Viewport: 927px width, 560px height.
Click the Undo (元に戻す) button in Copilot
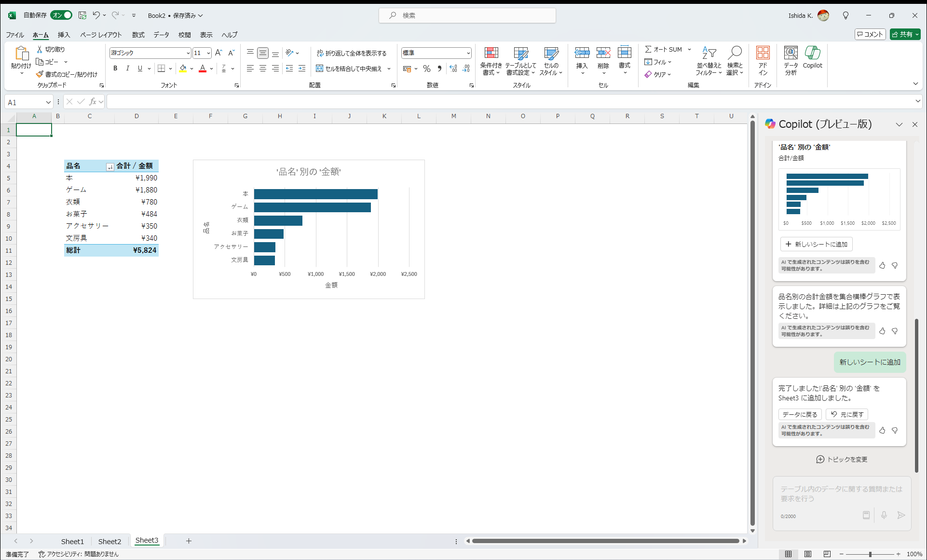point(847,414)
